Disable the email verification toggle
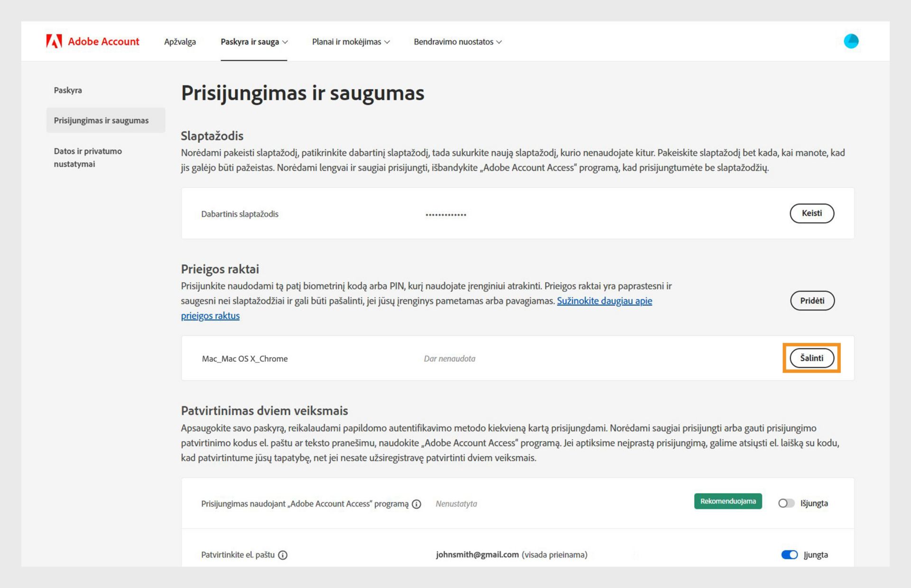 (790, 555)
